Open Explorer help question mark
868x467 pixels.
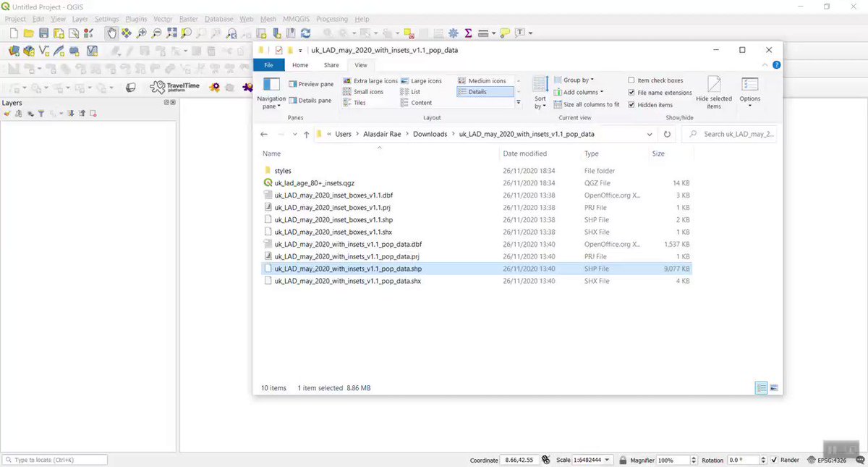coord(775,65)
